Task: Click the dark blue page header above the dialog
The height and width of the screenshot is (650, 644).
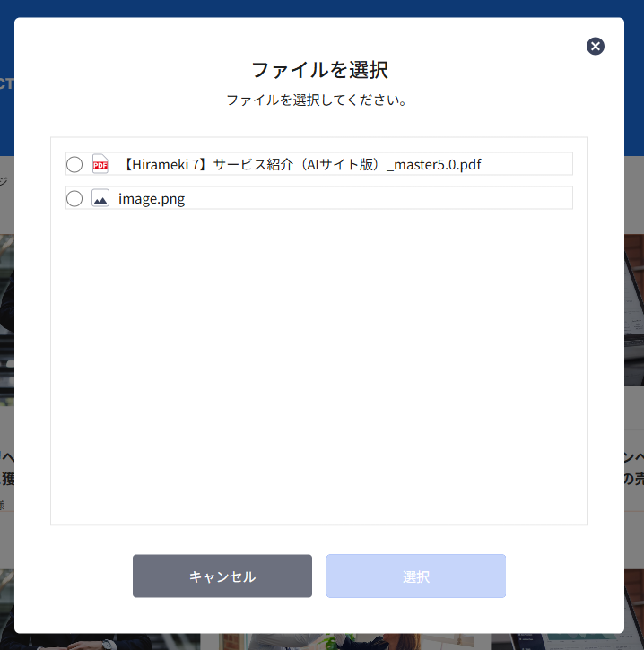Action: 319,8
